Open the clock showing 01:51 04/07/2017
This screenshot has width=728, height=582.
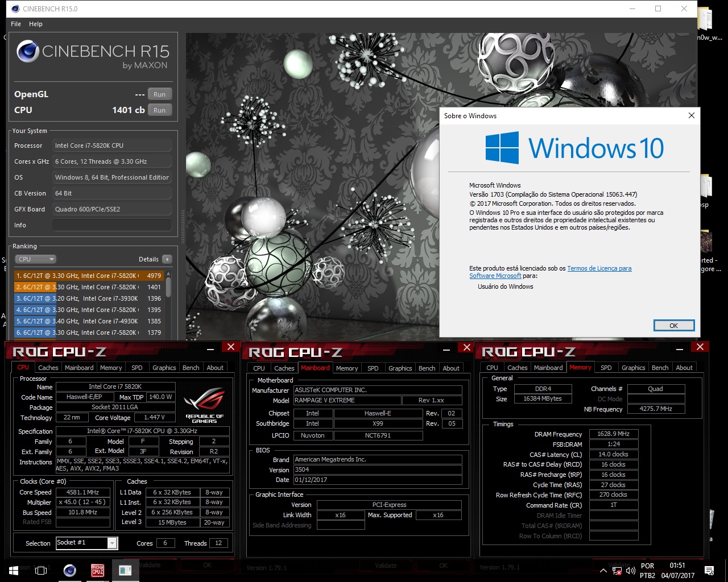[x=677, y=570]
